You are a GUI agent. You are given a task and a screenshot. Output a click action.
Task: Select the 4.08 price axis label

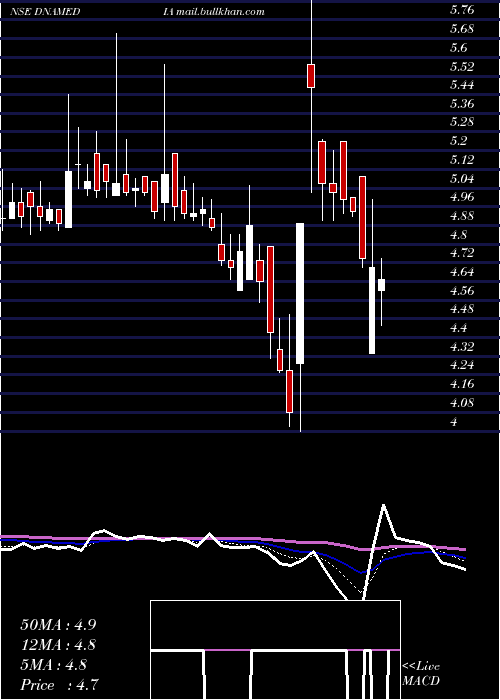(x=462, y=403)
